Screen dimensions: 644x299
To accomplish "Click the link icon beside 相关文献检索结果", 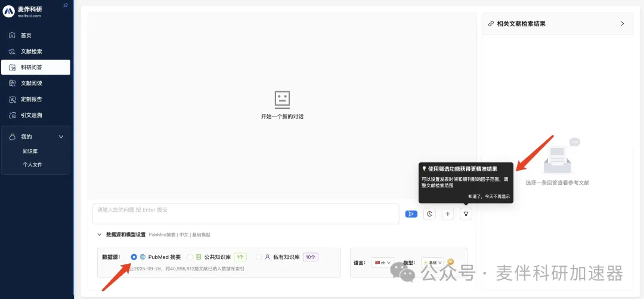I will pos(491,24).
